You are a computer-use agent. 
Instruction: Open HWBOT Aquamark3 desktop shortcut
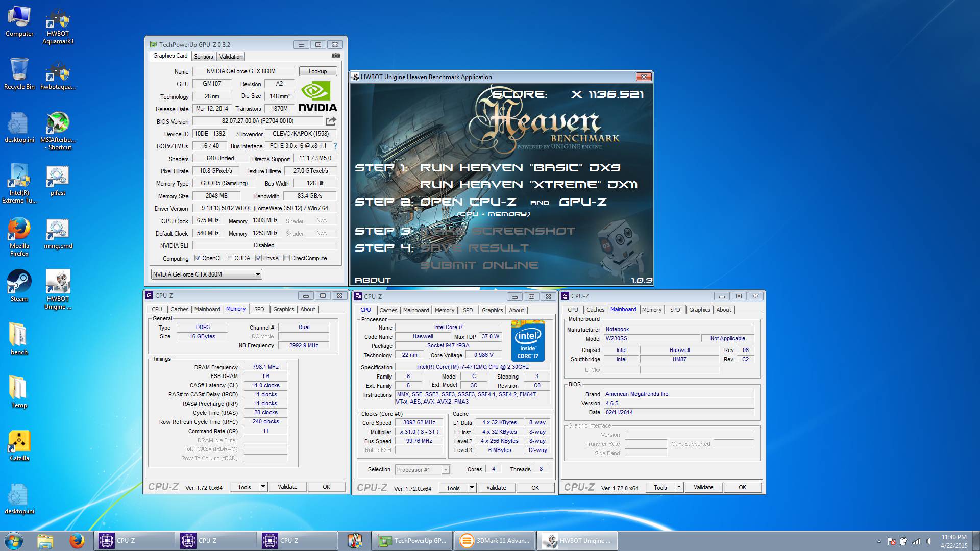coord(58,26)
